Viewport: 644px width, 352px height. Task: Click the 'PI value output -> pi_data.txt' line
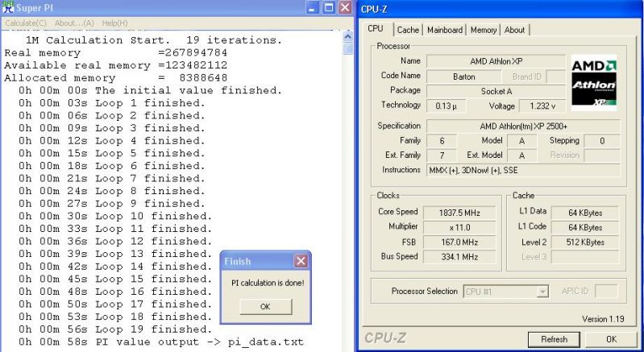coord(161,342)
